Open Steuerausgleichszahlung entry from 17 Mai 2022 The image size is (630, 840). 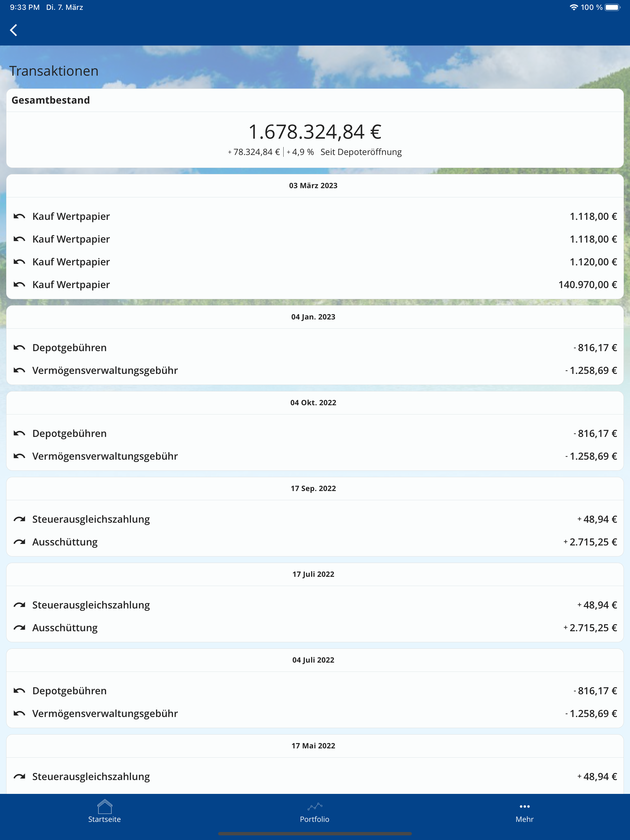pyautogui.click(x=315, y=777)
